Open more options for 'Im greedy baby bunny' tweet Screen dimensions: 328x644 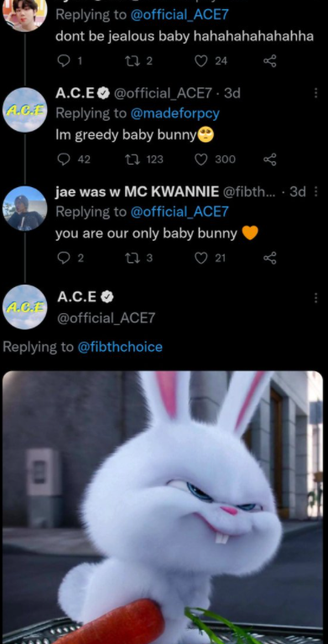pyautogui.click(x=315, y=93)
